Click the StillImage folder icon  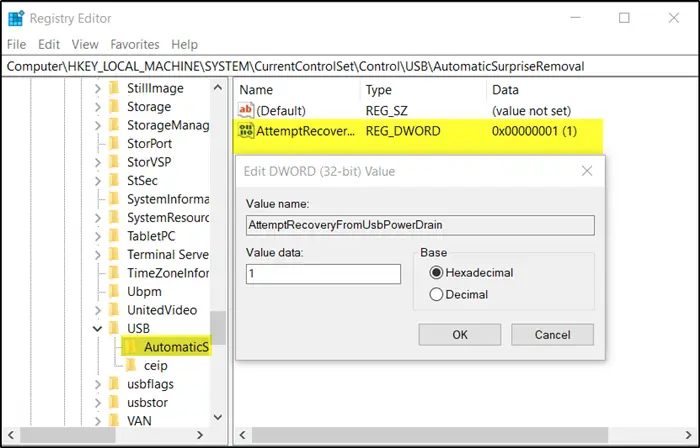pyautogui.click(x=114, y=88)
